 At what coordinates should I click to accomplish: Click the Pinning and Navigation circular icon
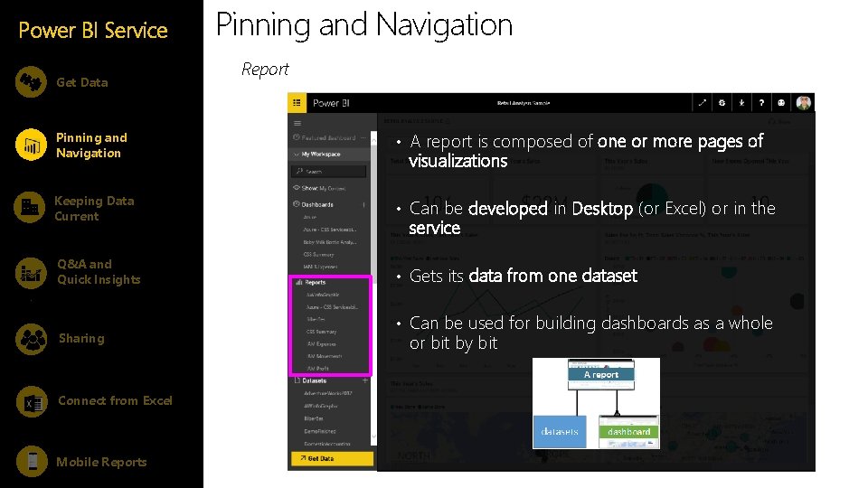click(x=31, y=145)
